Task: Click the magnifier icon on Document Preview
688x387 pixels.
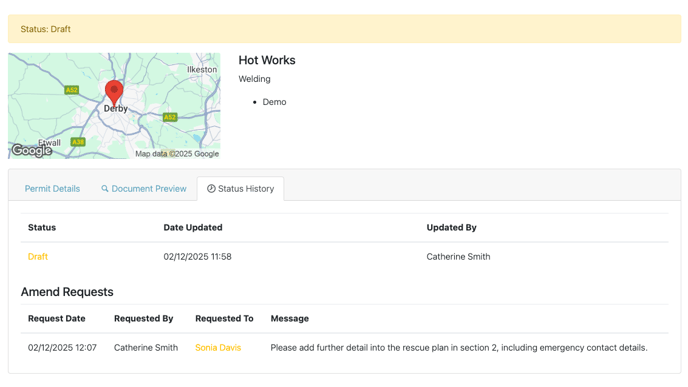Action: [105, 189]
